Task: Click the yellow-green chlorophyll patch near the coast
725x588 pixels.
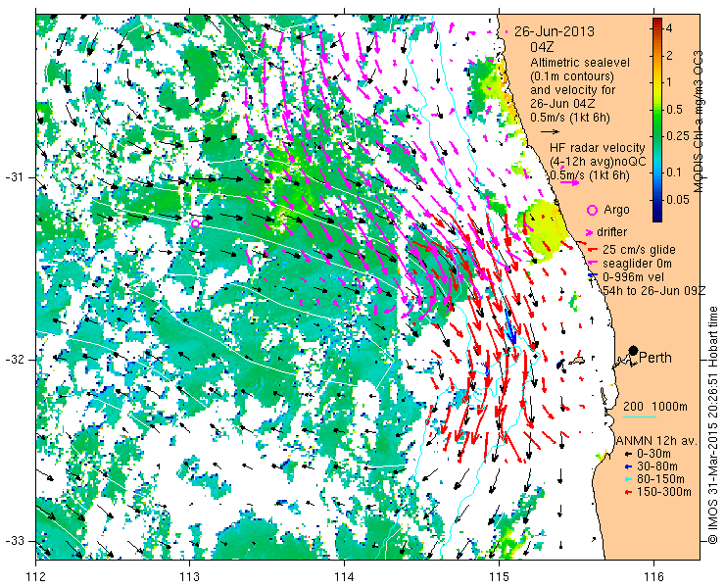Action: 546,230
